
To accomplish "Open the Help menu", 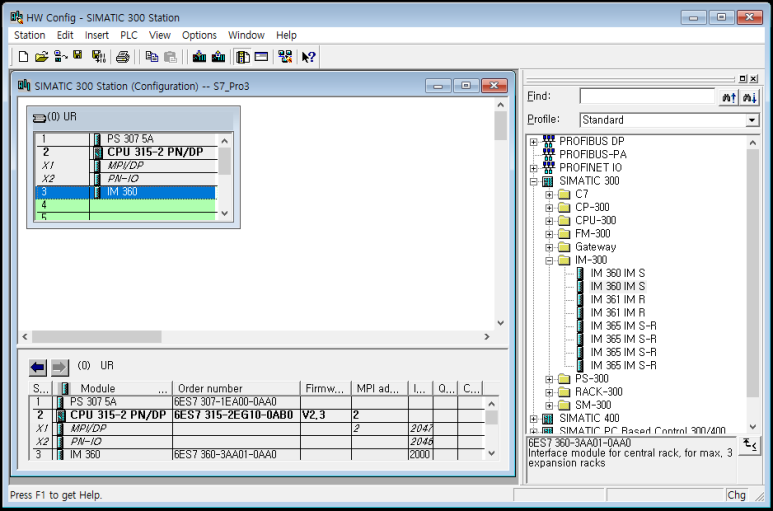I will (x=286, y=35).
